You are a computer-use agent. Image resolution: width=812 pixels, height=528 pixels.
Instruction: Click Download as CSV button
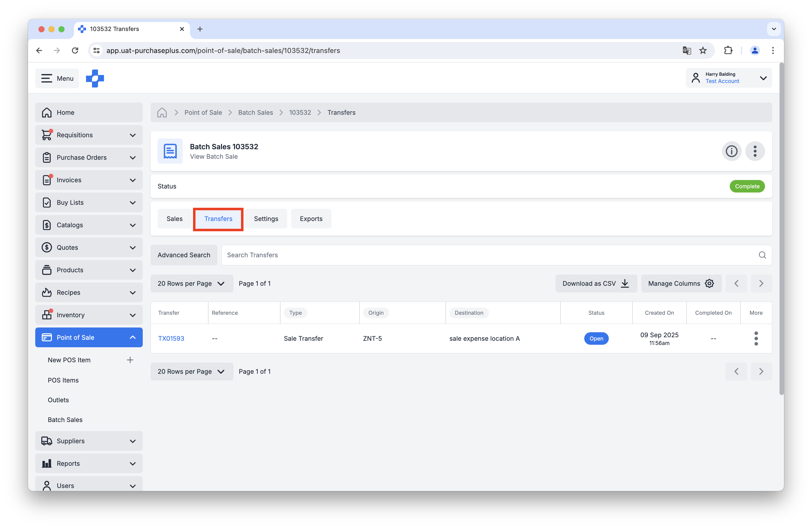[596, 283]
